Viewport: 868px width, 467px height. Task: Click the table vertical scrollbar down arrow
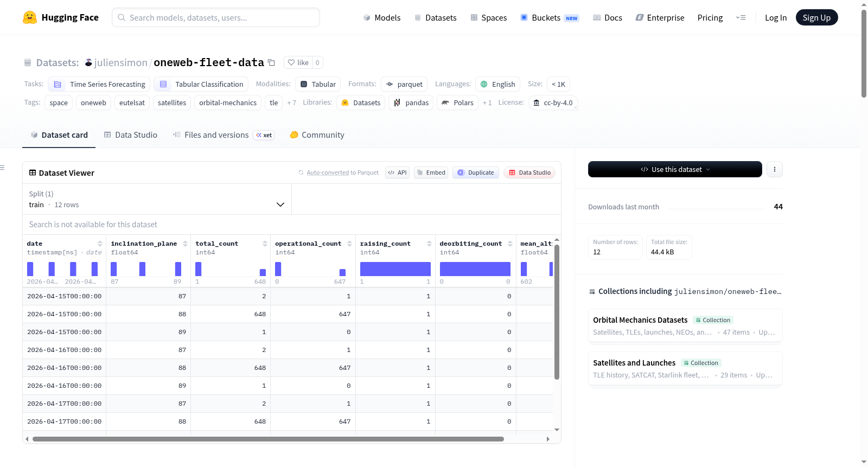[x=557, y=430]
